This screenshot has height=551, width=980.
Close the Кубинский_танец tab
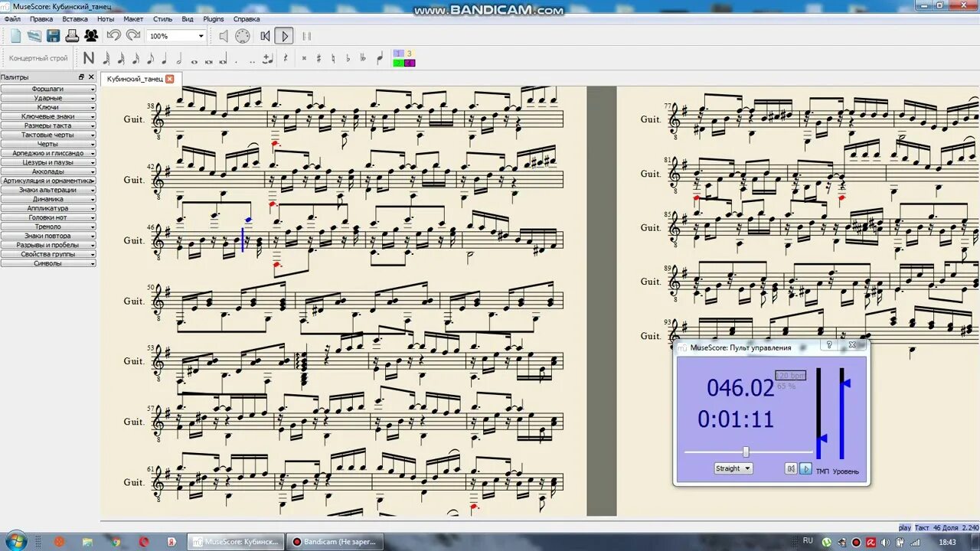coord(170,79)
